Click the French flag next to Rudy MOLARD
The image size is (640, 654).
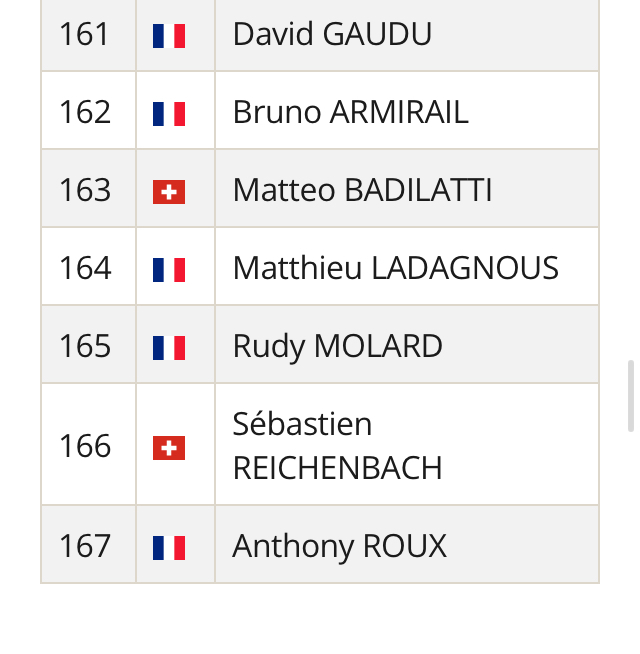169,347
